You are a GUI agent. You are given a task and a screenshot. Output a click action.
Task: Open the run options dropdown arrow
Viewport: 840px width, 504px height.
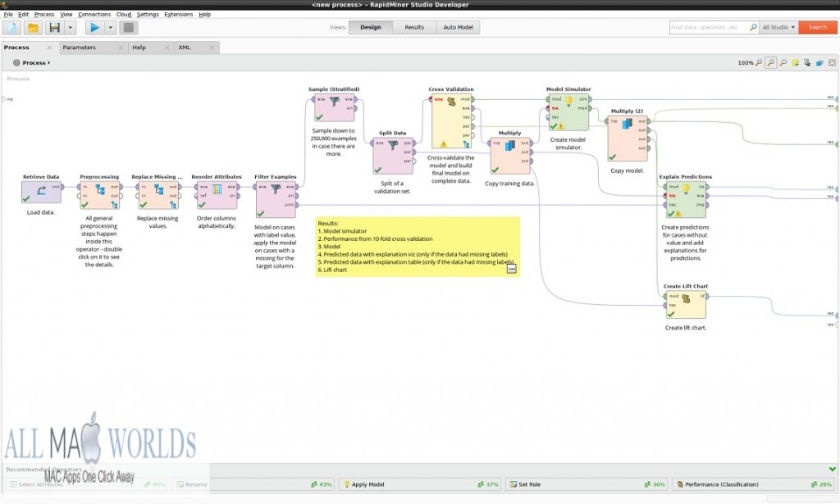tap(111, 27)
